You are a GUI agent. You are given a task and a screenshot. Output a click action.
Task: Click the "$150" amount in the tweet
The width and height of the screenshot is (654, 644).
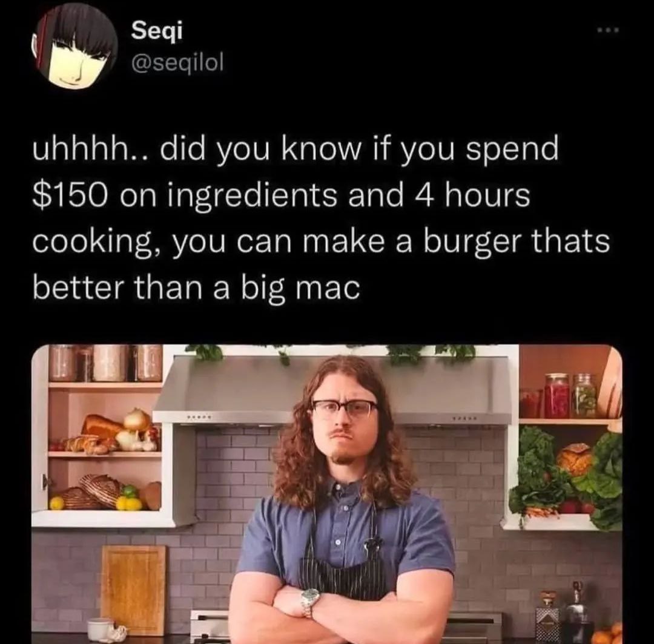click(71, 195)
